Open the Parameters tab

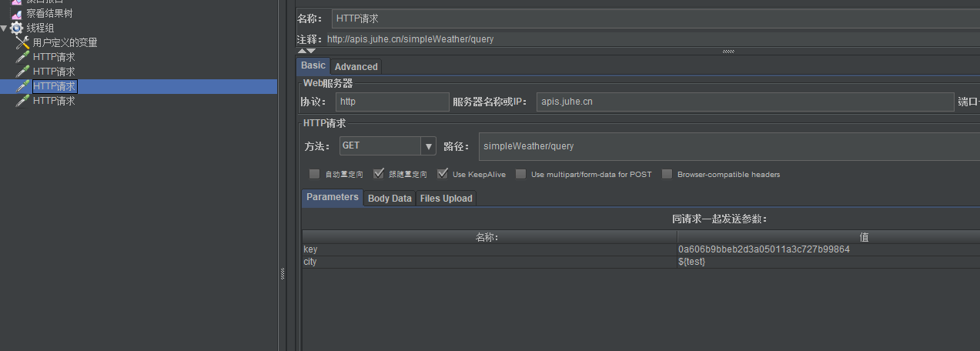point(333,197)
